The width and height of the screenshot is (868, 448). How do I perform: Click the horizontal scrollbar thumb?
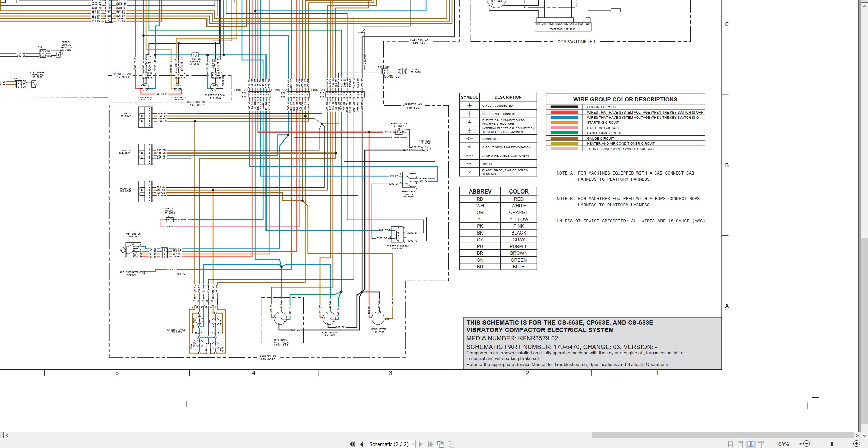(723, 435)
